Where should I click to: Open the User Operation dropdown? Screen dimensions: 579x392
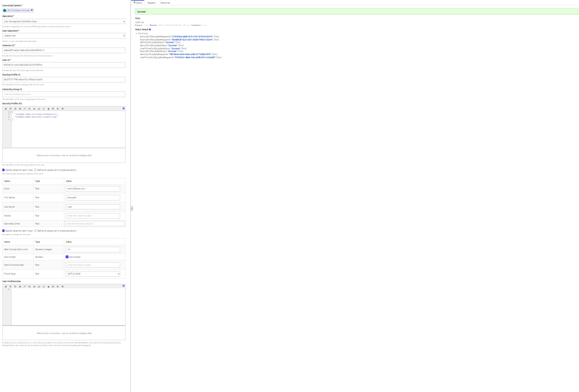[x=64, y=36]
